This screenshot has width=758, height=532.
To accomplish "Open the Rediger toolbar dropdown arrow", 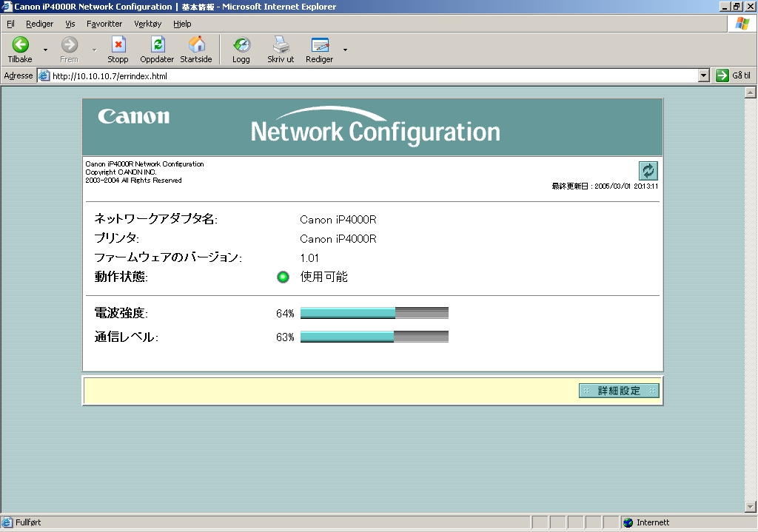I will coord(345,50).
